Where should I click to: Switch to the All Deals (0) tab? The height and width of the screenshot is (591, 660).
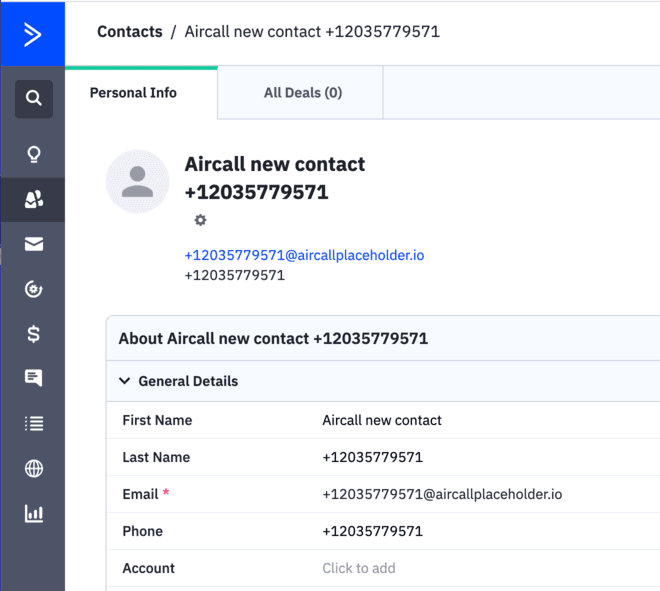pyautogui.click(x=302, y=93)
